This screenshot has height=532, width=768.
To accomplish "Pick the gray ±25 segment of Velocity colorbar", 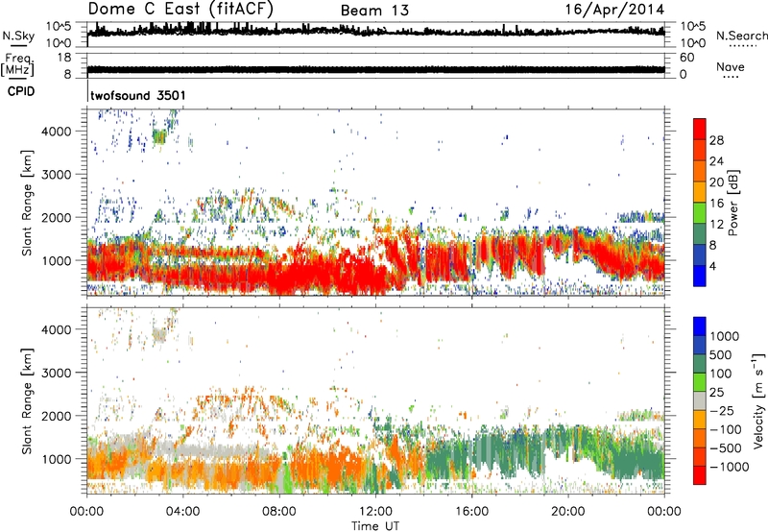I will tap(700, 401).
